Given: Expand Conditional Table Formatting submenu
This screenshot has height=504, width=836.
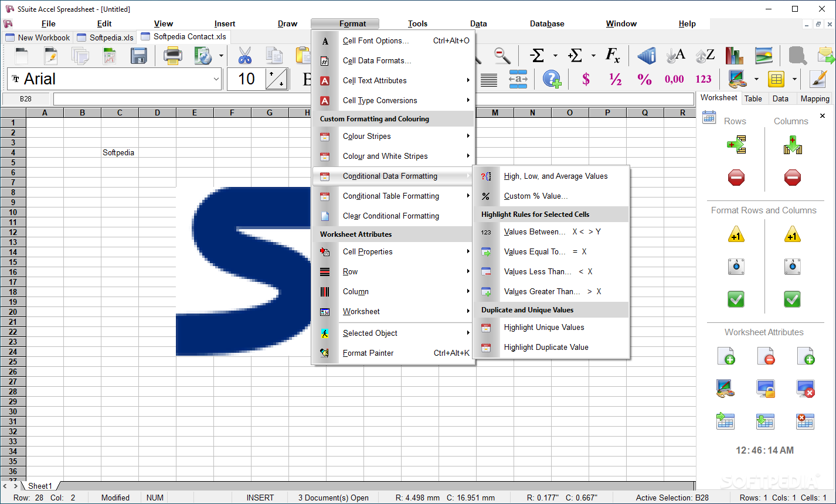Looking at the screenshot, I should [x=393, y=196].
